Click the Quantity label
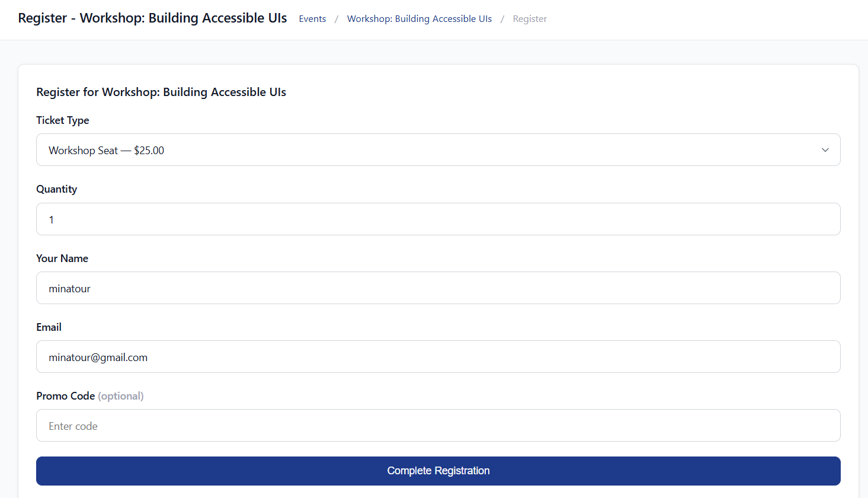Viewport: 868px width, 498px height. point(57,189)
